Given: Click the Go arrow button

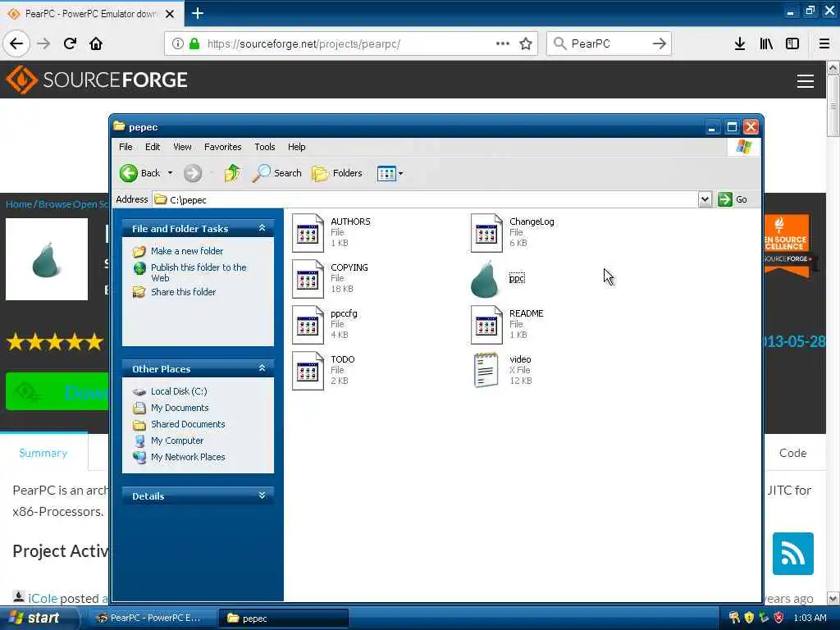Looking at the screenshot, I should (x=725, y=199).
